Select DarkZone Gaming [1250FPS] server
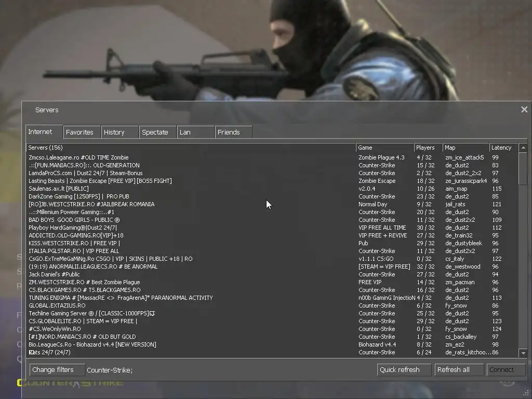This screenshot has height=399, width=532. (x=272, y=196)
